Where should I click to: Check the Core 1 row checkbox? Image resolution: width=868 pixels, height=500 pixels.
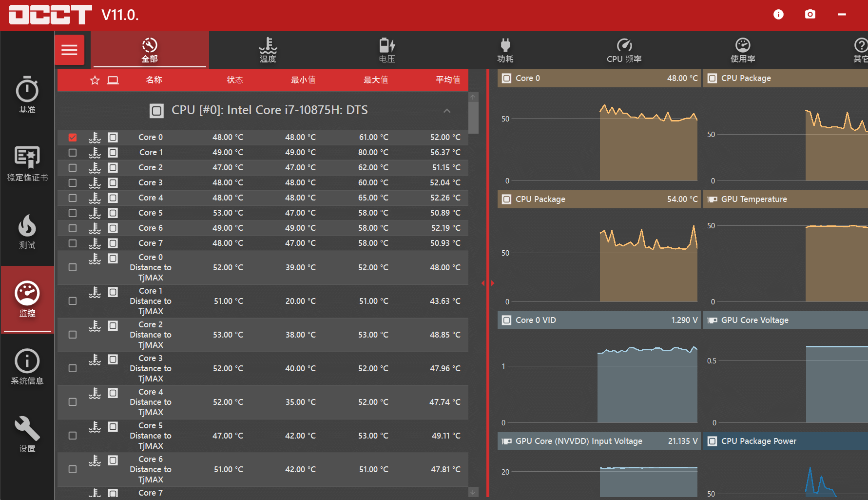tap(73, 153)
